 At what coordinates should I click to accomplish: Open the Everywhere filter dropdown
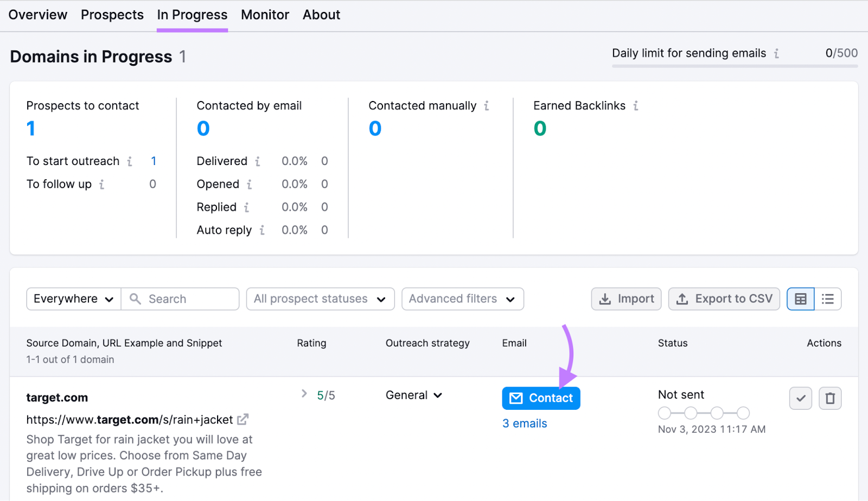pos(73,299)
